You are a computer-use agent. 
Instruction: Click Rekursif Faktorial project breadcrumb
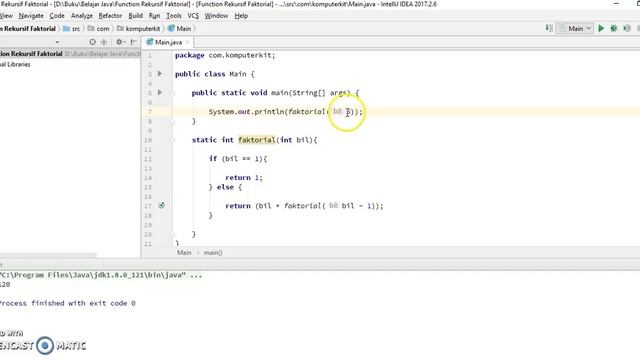(x=28, y=29)
